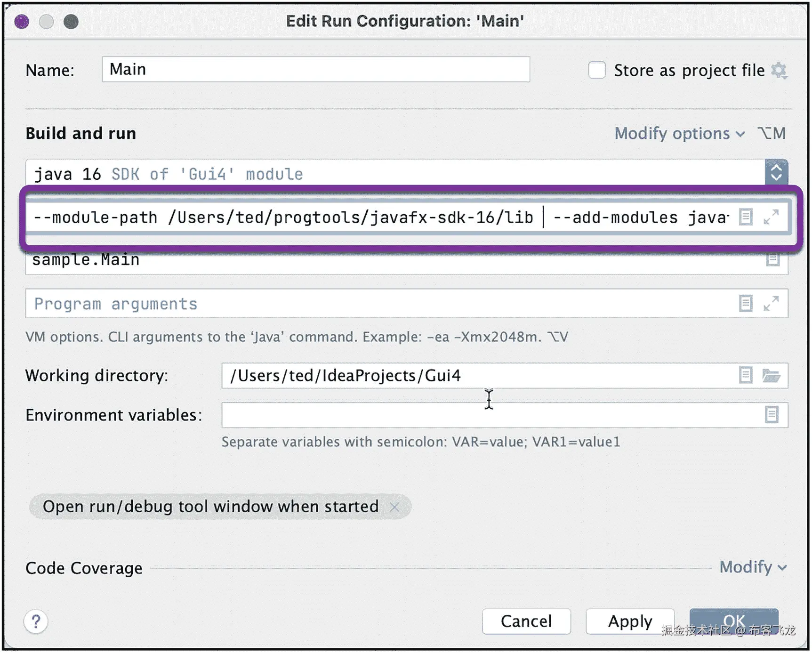The image size is (812, 653).
Task: Click the Cancel button
Action: tap(526, 621)
